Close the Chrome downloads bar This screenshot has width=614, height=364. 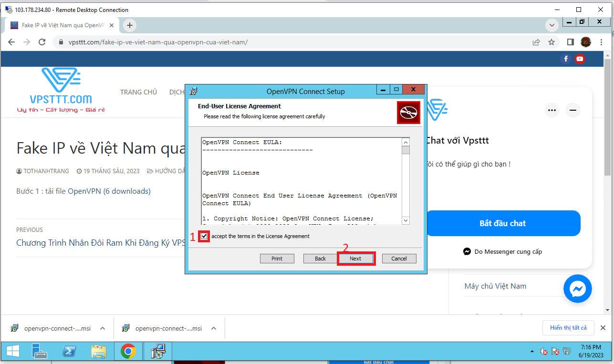(603, 328)
